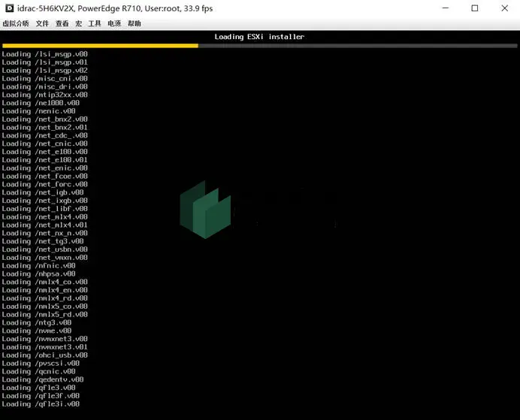Viewport: 520px width, 420px height.
Task: Click the line 'Loading /misc_dri.v00'
Action: [45, 86]
